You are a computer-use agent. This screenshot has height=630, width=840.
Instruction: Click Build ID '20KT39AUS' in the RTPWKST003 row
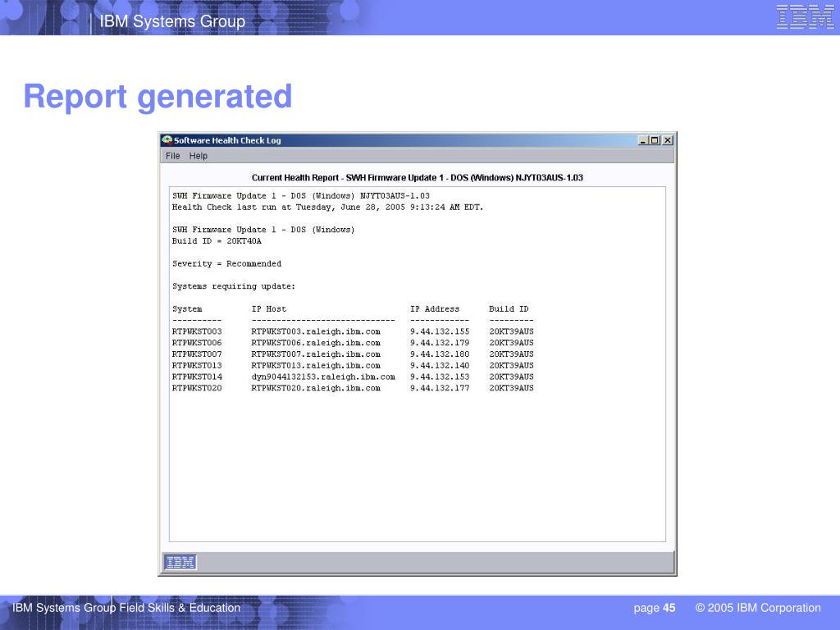511,331
